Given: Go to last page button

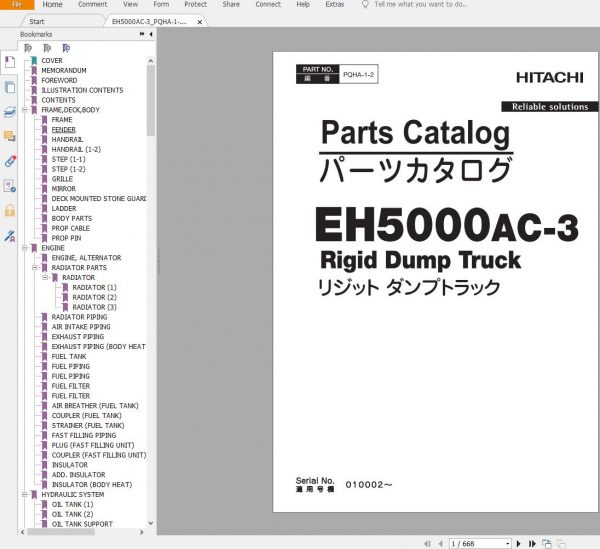Looking at the screenshot, I should pos(532,544).
